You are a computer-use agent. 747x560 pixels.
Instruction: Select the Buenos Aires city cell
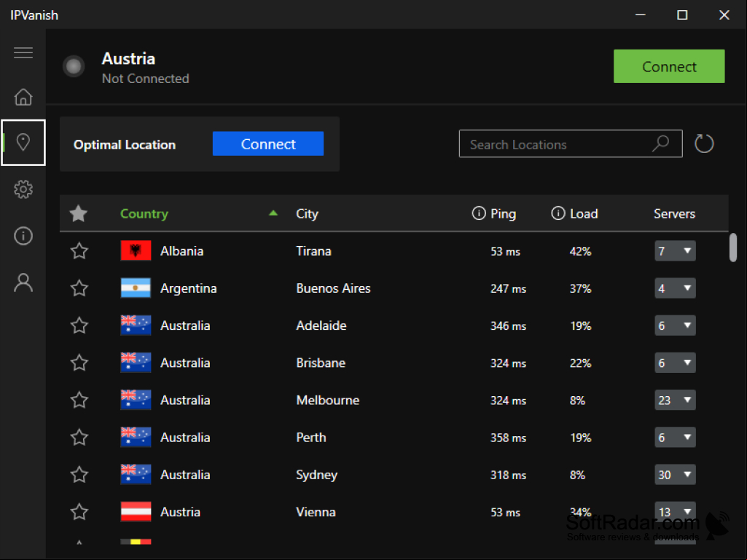click(x=333, y=288)
